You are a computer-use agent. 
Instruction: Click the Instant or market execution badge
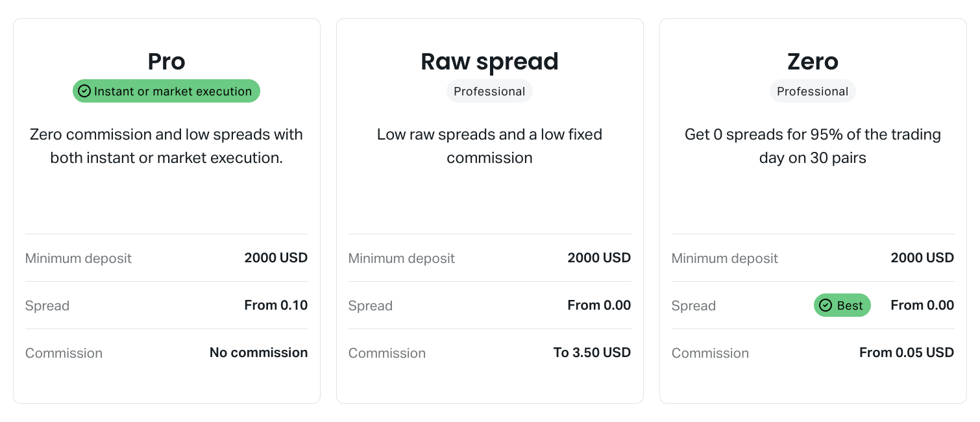[x=166, y=91]
